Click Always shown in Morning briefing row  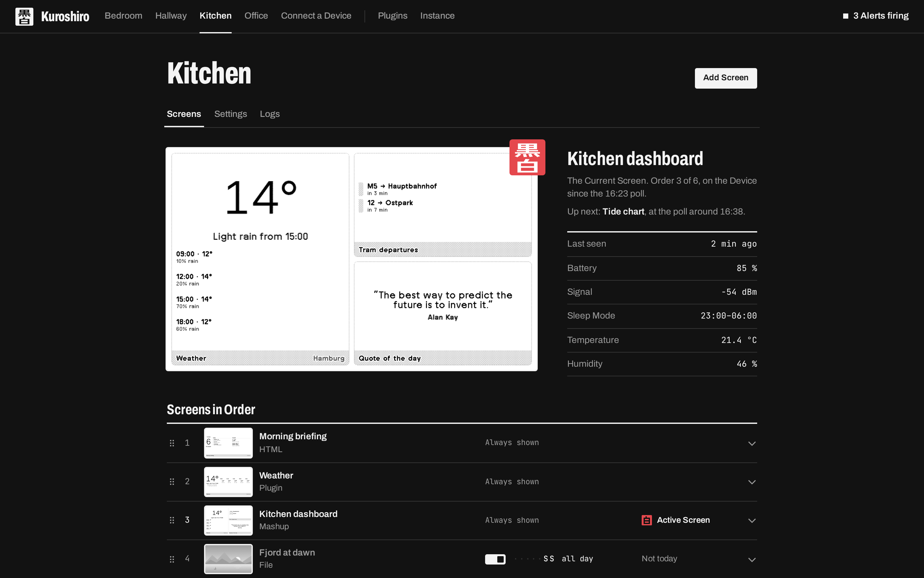tap(512, 442)
